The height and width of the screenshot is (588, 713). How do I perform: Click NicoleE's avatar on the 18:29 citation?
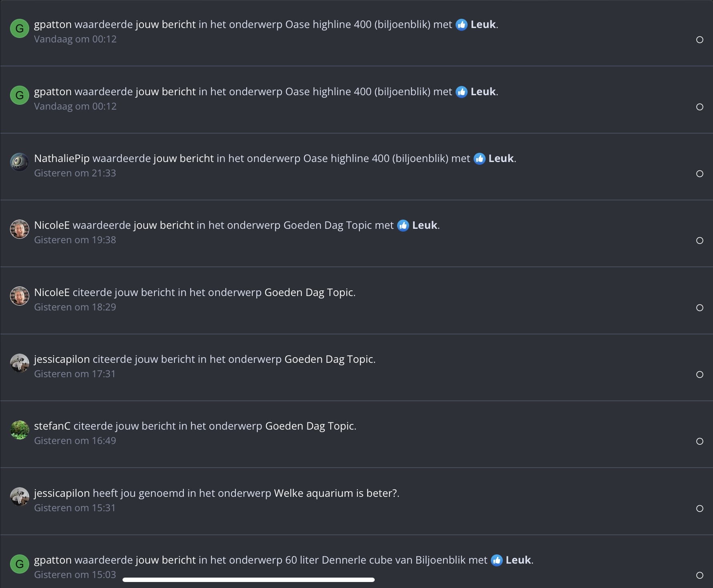click(x=19, y=296)
